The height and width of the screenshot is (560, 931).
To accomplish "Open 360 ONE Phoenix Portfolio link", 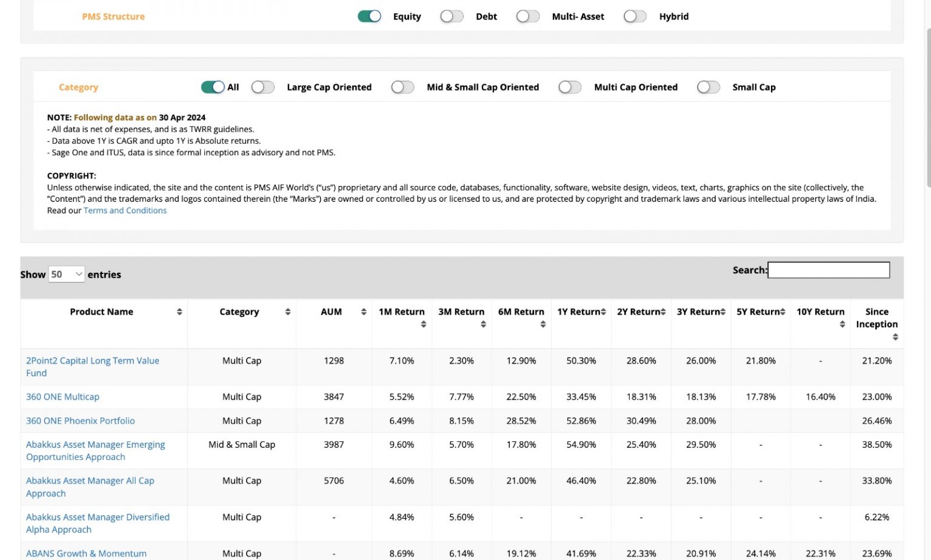I will (x=80, y=421).
